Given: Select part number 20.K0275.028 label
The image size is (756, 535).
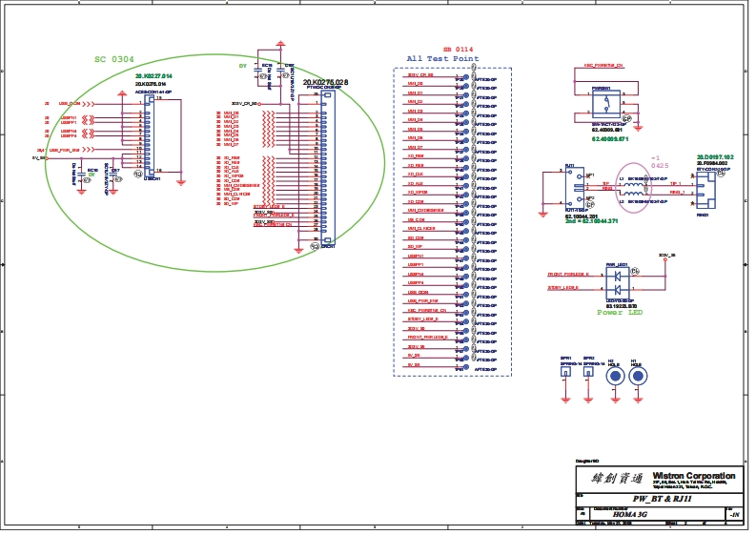Looking at the screenshot, I should click(325, 83).
